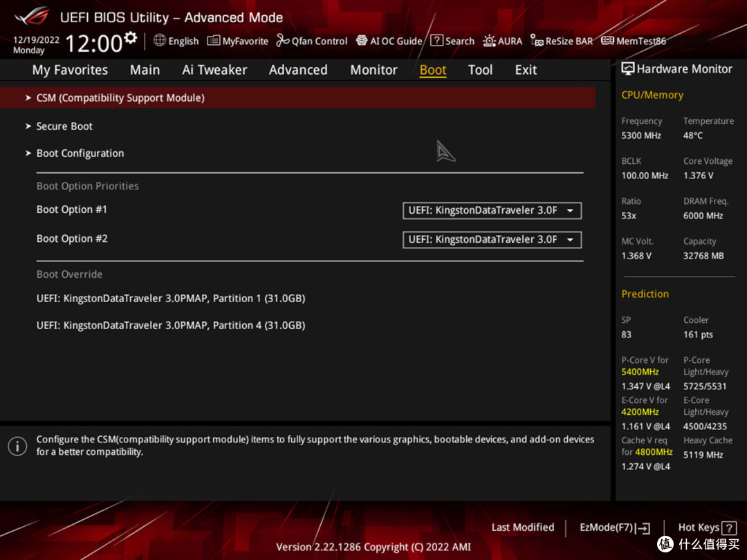The image size is (747, 560).
Task: Switch to the Main tab
Action: [x=145, y=70]
